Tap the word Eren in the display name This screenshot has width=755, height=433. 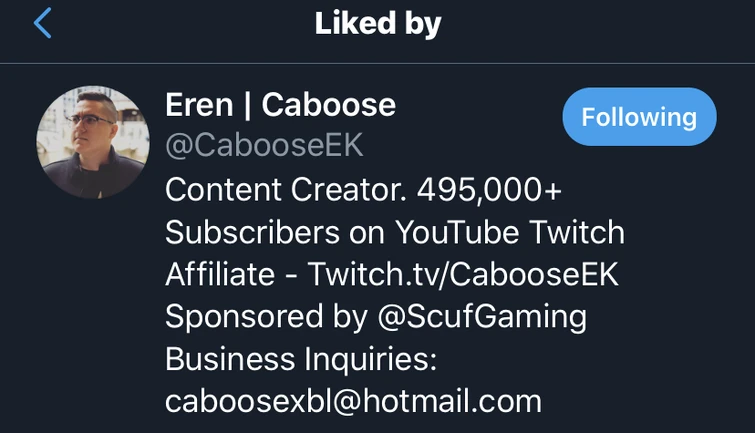point(199,105)
